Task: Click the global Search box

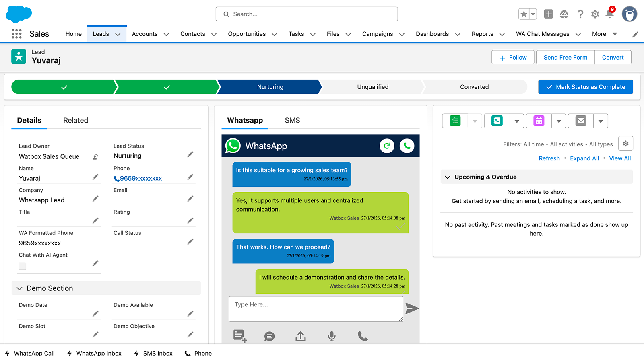Action: (307, 14)
